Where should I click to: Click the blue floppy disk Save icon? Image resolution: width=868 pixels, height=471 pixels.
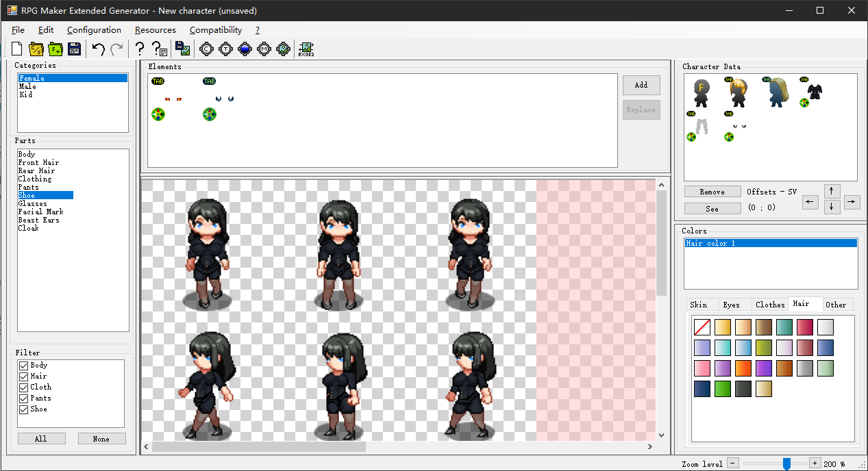(74, 49)
